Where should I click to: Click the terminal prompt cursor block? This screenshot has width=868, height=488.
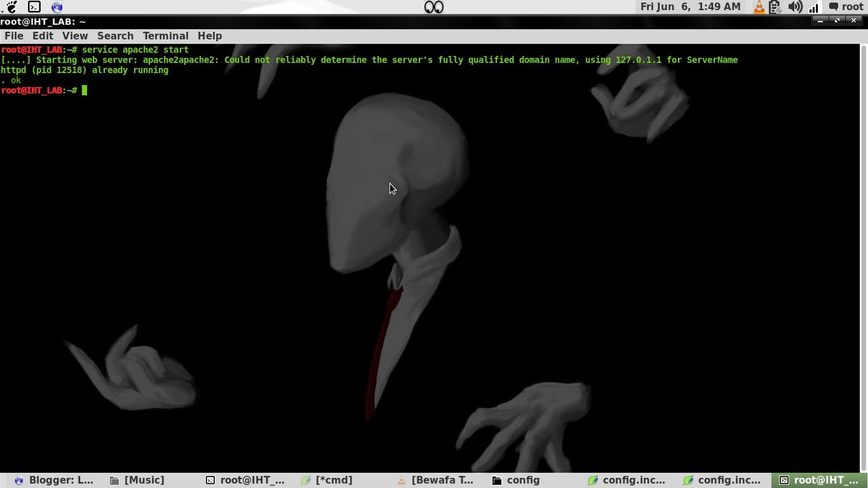(85, 90)
